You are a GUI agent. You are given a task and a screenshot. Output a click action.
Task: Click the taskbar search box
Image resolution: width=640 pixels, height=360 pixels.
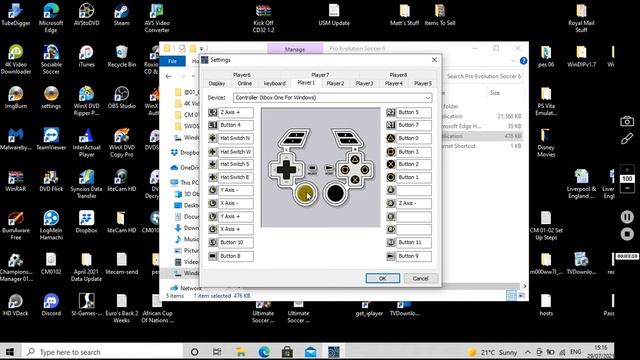pos(102,352)
